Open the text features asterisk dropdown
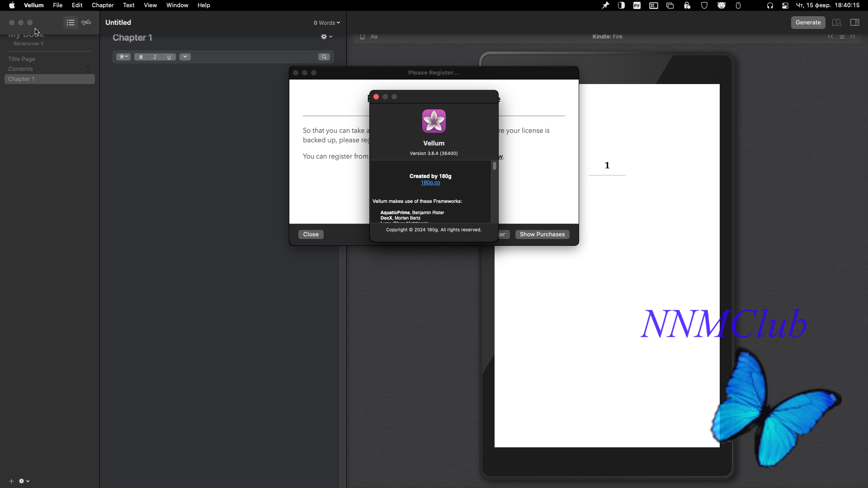Viewport: 868px width, 488px height. coord(123,57)
